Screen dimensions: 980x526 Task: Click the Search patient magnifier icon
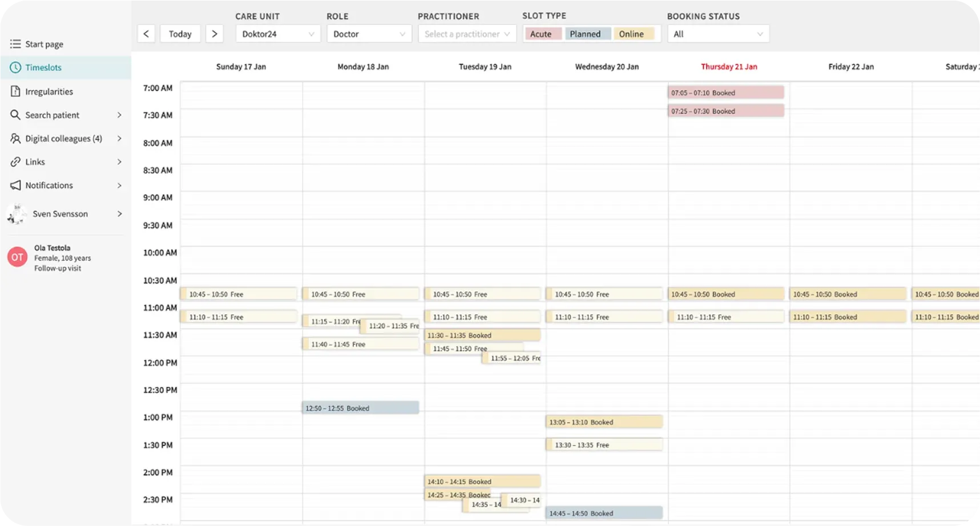pos(15,115)
